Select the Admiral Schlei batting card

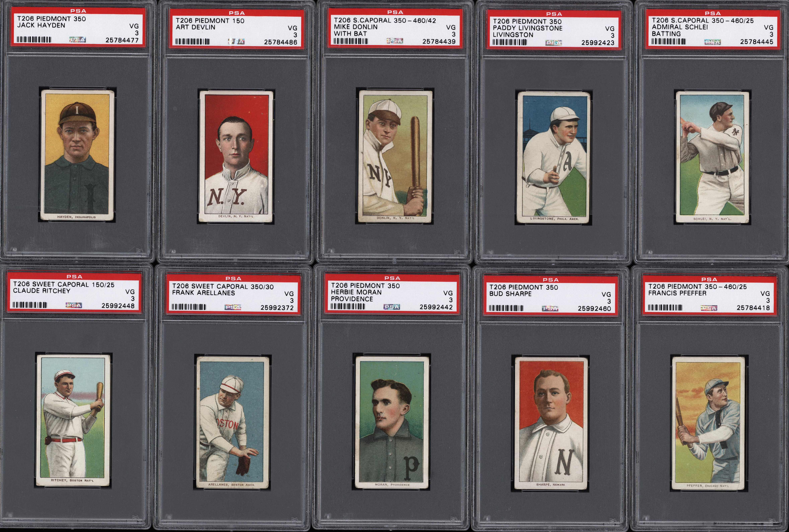pos(712,157)
